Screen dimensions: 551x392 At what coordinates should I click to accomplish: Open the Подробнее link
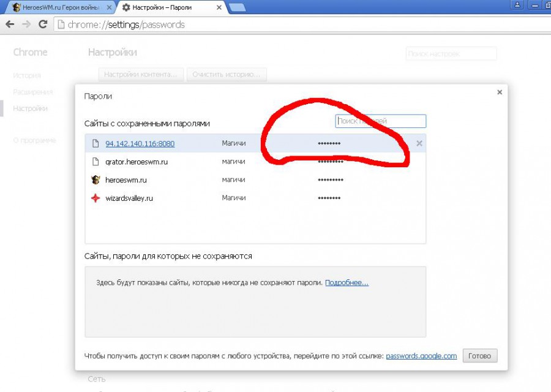[x=347, y=282]
